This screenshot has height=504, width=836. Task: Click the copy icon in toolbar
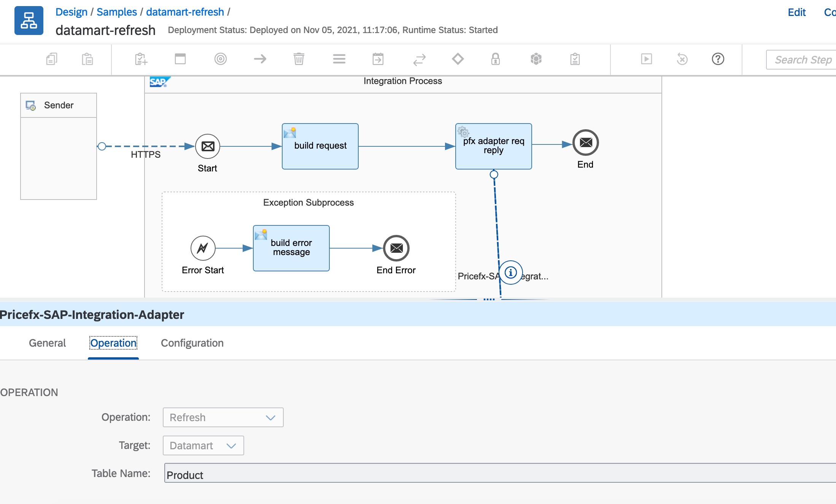(x=52, y=59)
